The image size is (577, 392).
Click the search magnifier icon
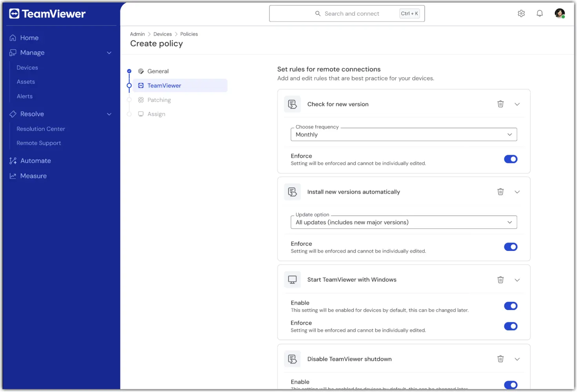click(318, 13)
